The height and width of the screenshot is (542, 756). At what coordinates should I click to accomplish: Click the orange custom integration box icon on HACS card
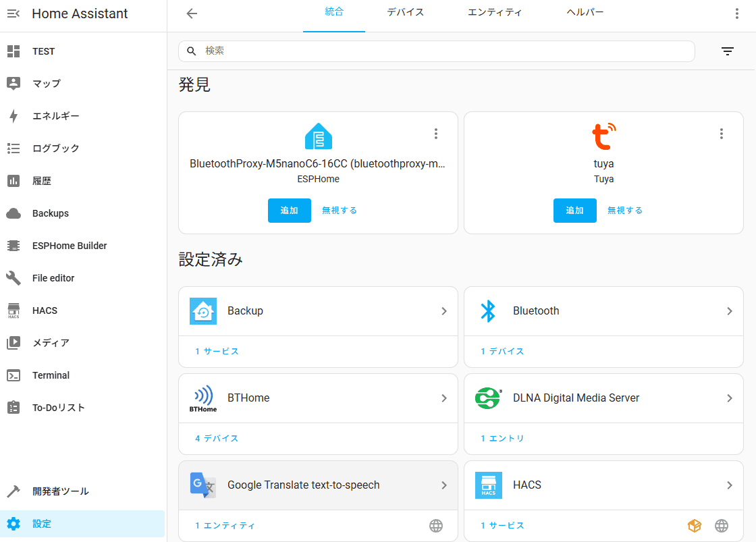click(x=695, y=526)
